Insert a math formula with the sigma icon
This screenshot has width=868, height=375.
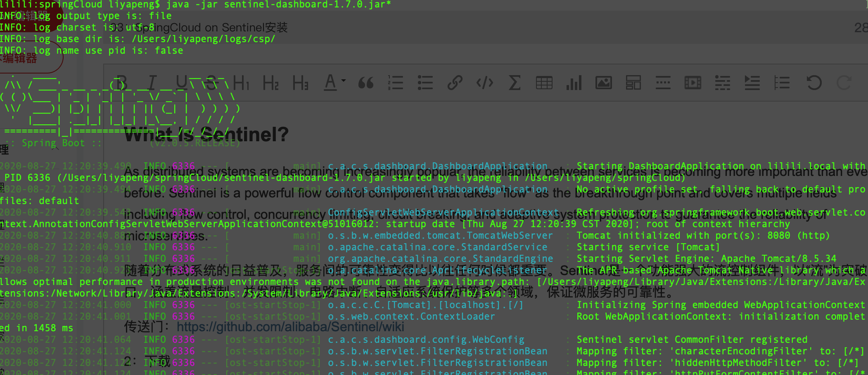coord(515,83)
